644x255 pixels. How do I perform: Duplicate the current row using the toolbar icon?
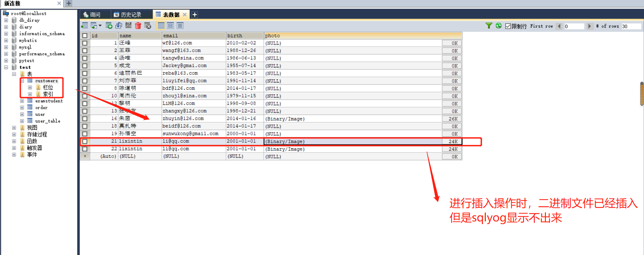[119, 26]
